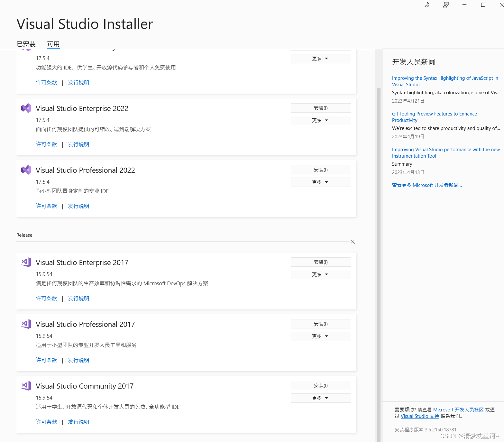Open 许可条款 for Professional 2017
The image size is (504, 442).
[46, 360]
